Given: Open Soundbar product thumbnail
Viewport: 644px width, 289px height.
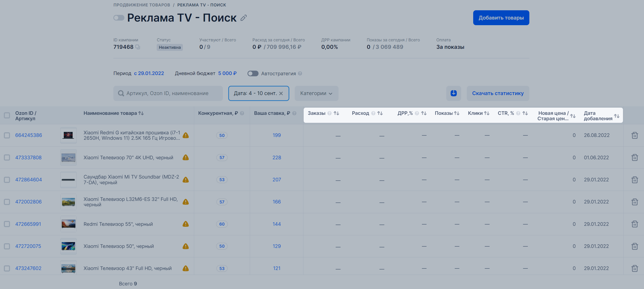Looking at the screenshot, I should tap(68, 180).
